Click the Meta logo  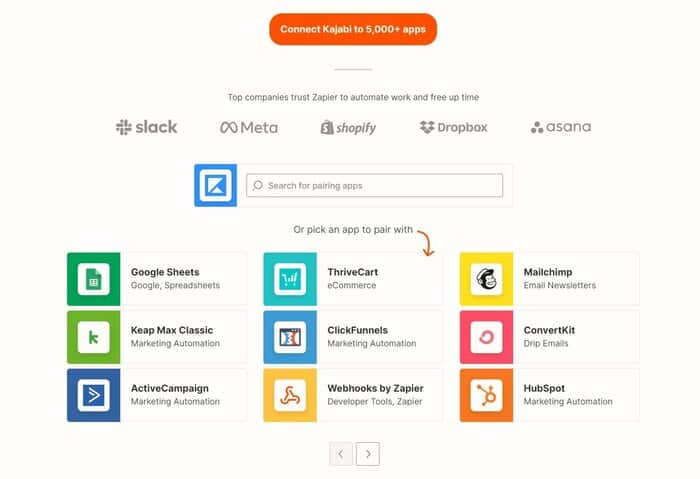[x=249, y=128]
